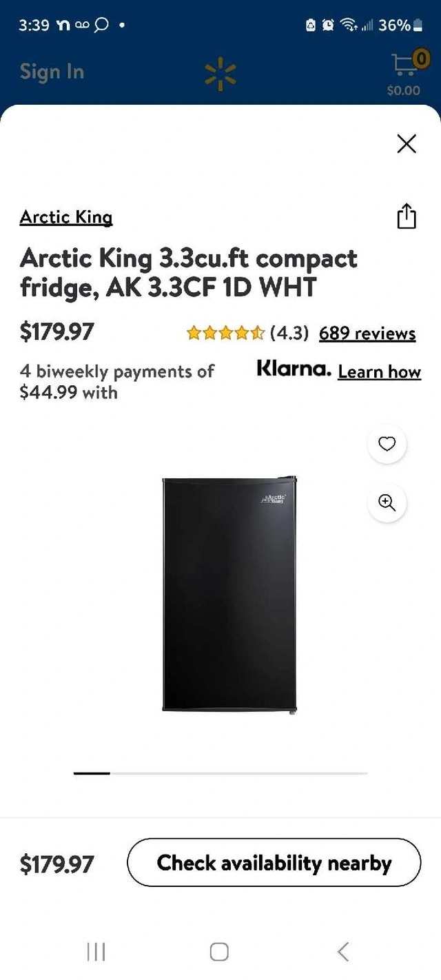
Task: Tap the product title text
Action: (189, 272)
